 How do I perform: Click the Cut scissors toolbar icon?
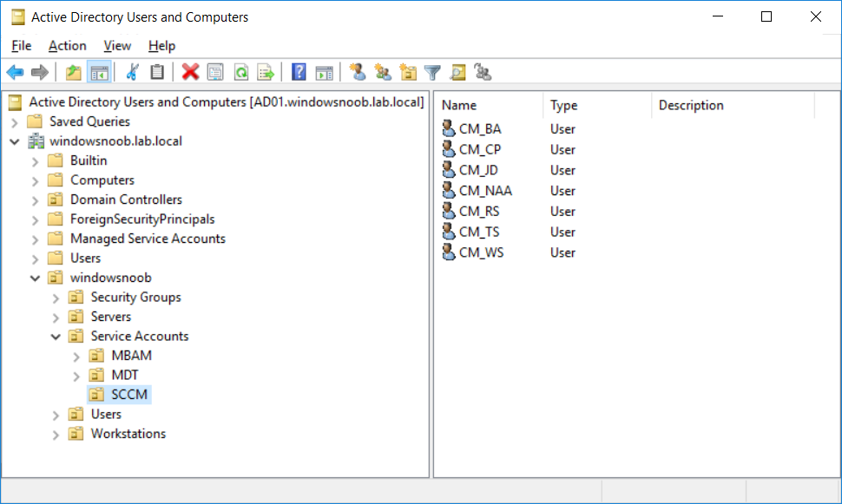tap(132, 72)
